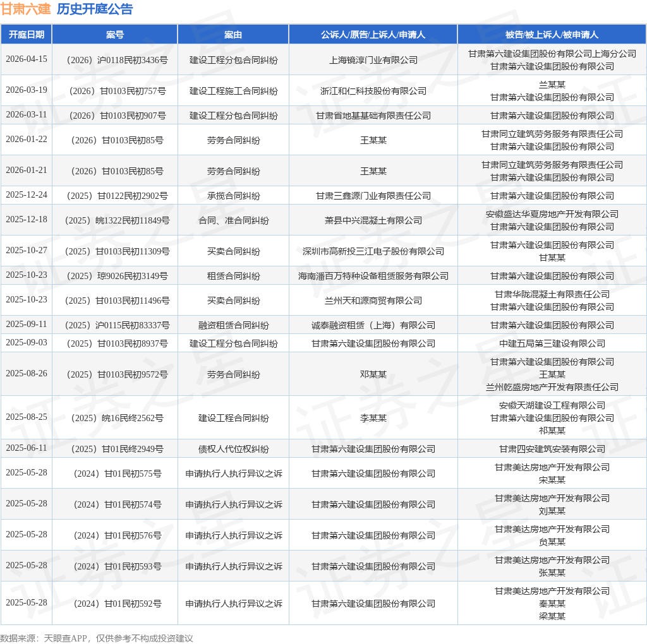The image size is (647, 644).
Task: Click plaintiff 深圳市高新投三江电子股份有限公司
Action: pyautogui.click(x=373, y=251)
